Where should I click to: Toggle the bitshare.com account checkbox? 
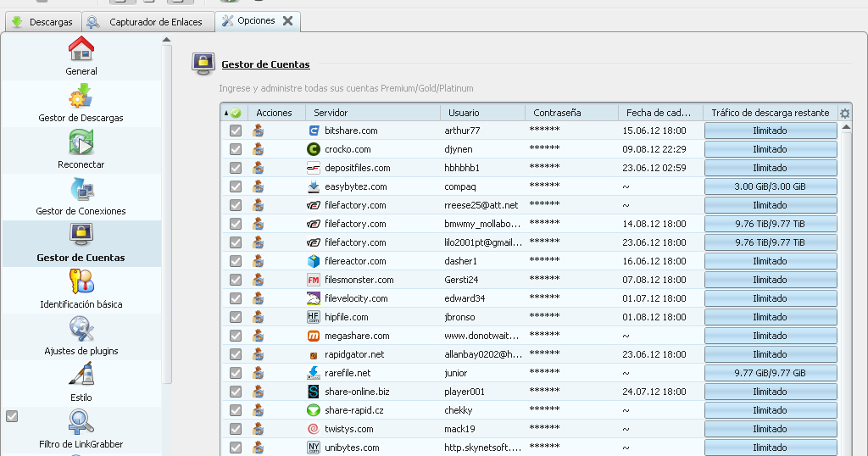point(236,131)
